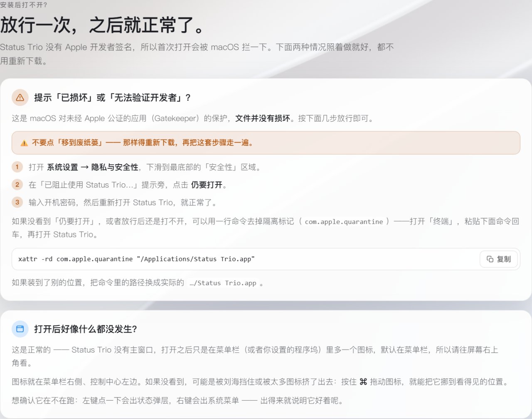Click the paragraph starting 这是正常的 —— Status Trio 没有主窗口
532x419 pixels.
point(255,356)
